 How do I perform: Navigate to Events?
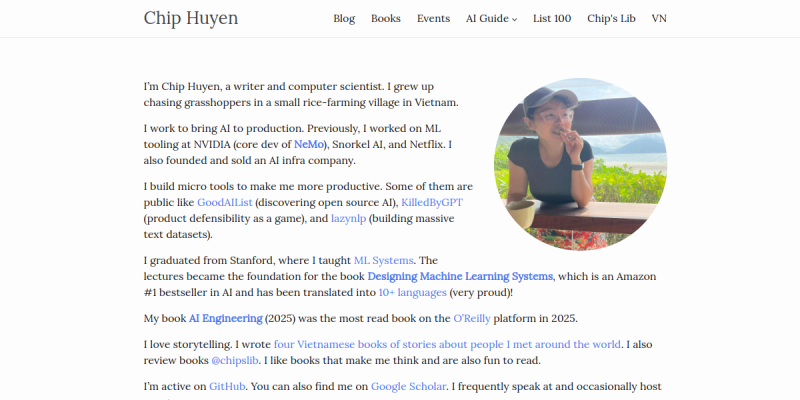(x=433, y=18)
